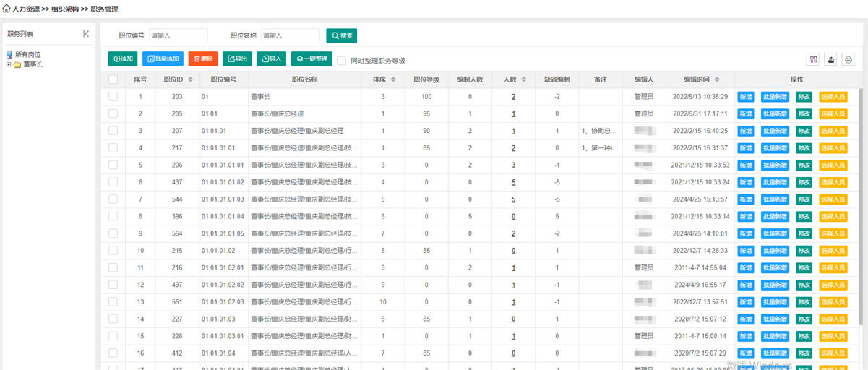868x370 pixels.
Task: Click 备注 cell '1、协助总…'
Action: [x=599, y=131]
